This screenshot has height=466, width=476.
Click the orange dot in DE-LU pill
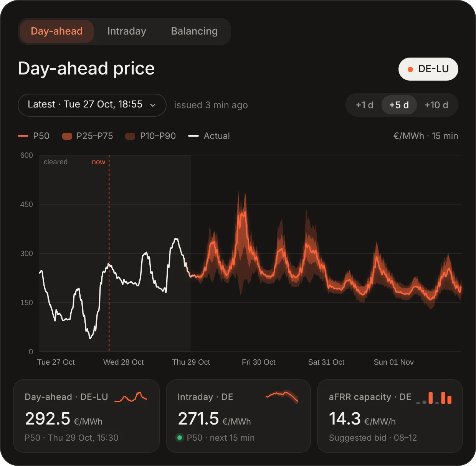410,69
